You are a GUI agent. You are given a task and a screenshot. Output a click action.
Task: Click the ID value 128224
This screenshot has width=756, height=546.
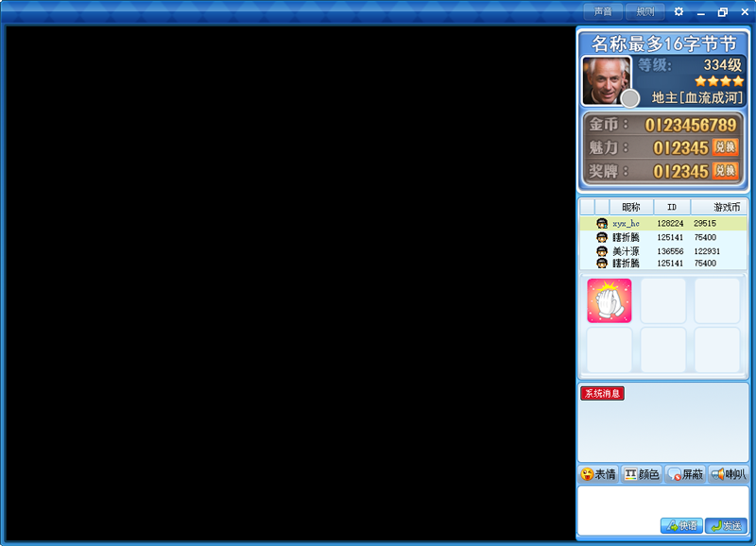coord(670,224)
